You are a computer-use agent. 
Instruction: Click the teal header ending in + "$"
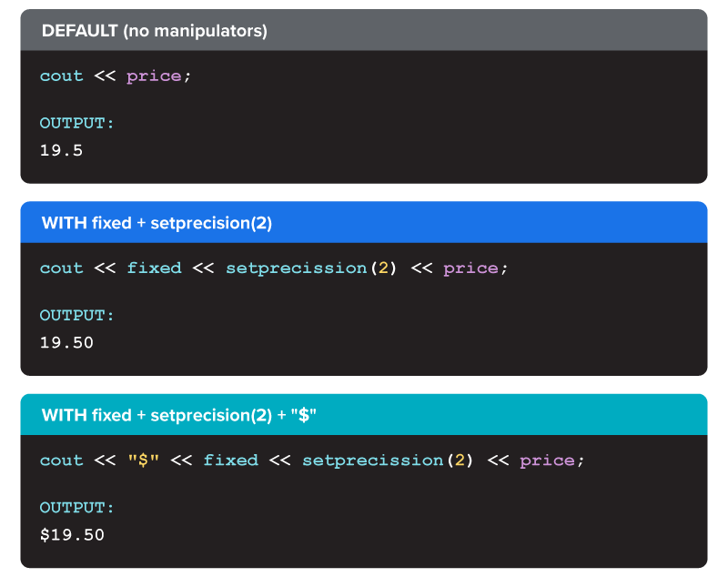pyautogui.click(x=364, y=414)
